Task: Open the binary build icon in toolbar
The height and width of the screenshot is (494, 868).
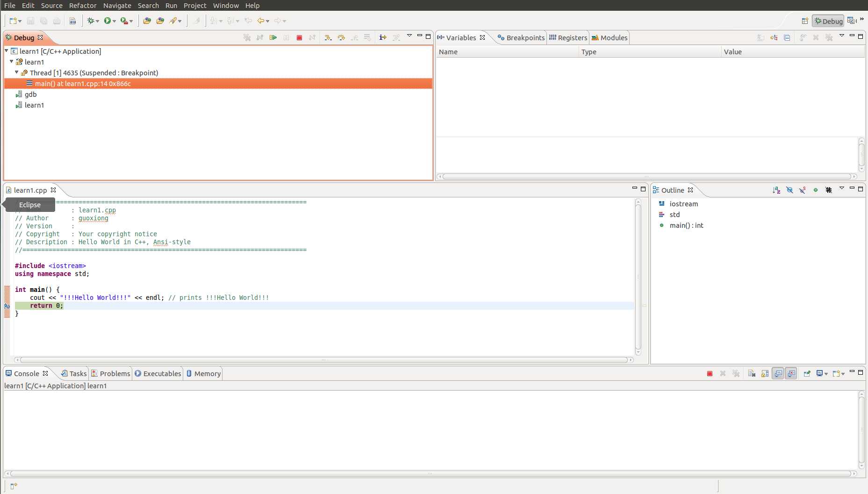Action: tap(72, 21)
